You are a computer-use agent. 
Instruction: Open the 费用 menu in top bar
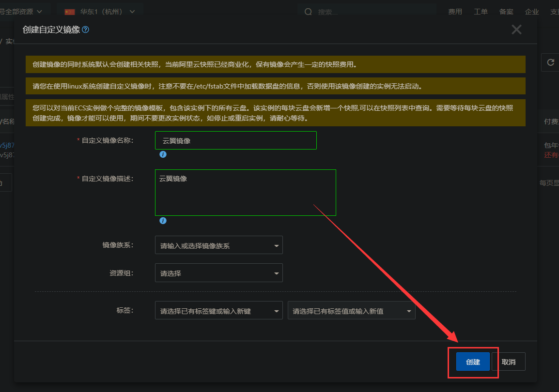click(455, 12)
